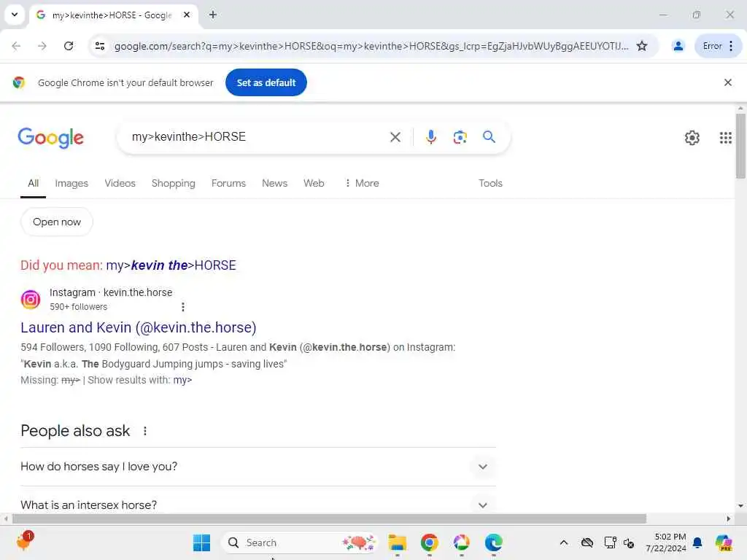This screenshot has width=747, height=560.
Task: Open the tab search dropdown
Action: tap(15, 15)
